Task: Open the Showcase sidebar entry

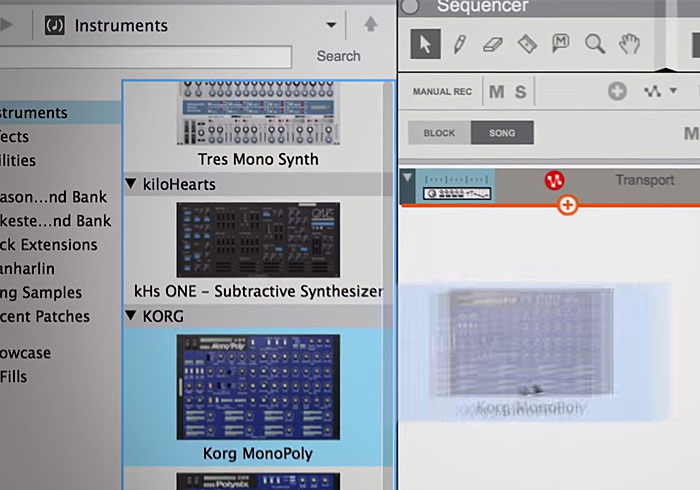Action: click(x=25, y=353)
